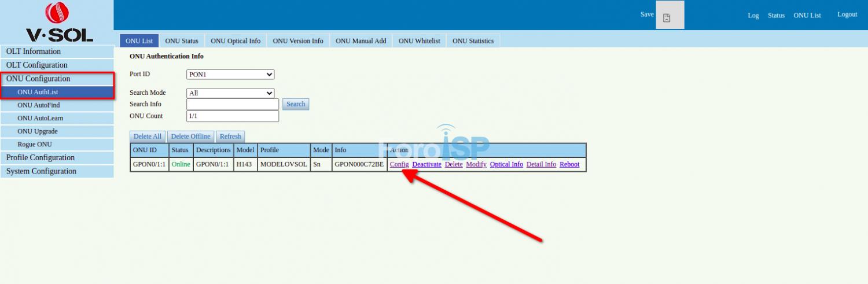Click the Delete All button
The image size is (868, 284).
[148, 137]
